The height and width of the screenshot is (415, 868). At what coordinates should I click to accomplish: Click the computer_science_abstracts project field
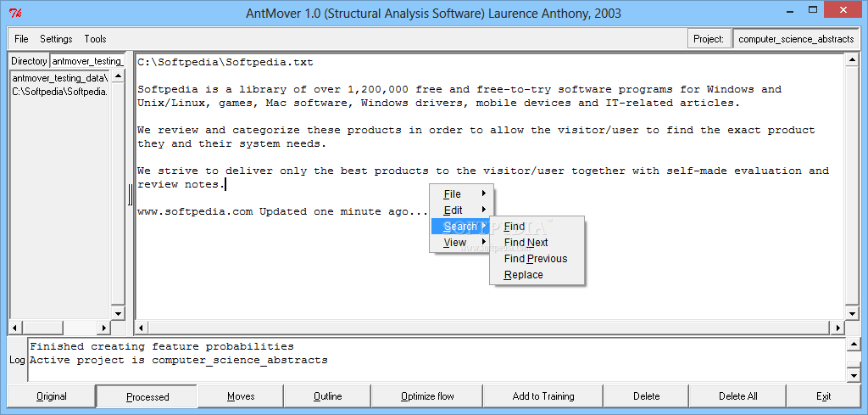click(796, 39)
